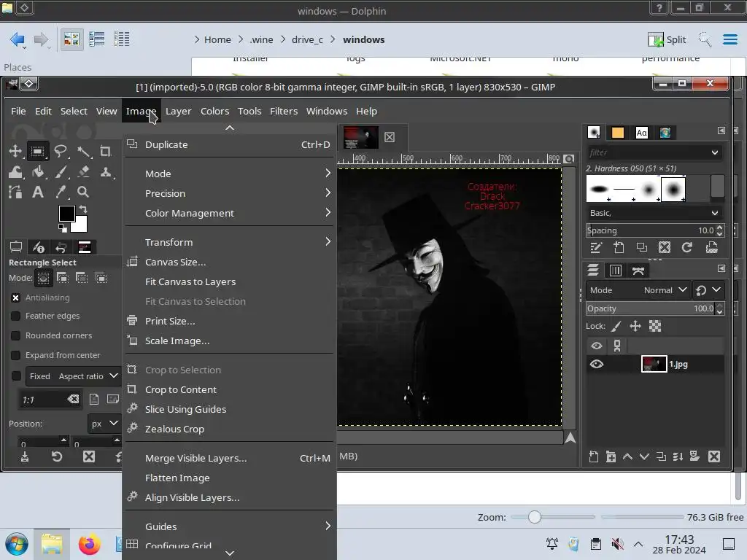Set Intersect with selection mode

point(101,278)
